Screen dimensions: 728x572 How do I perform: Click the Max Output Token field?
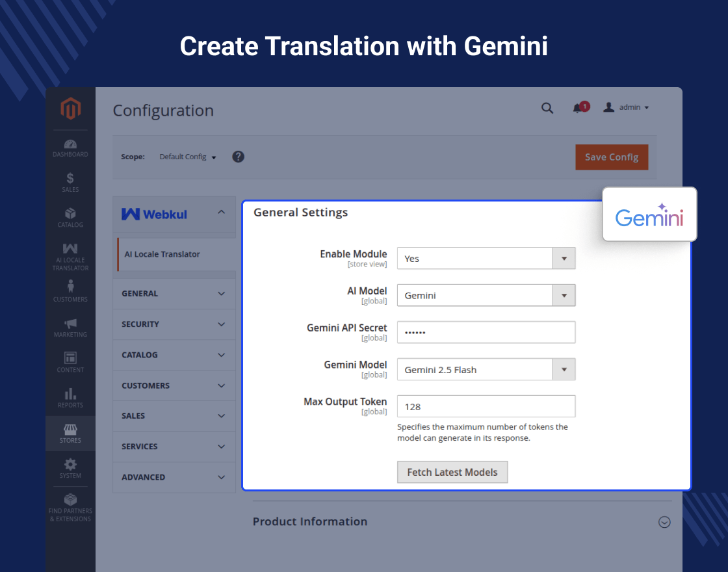click(486, 406)
